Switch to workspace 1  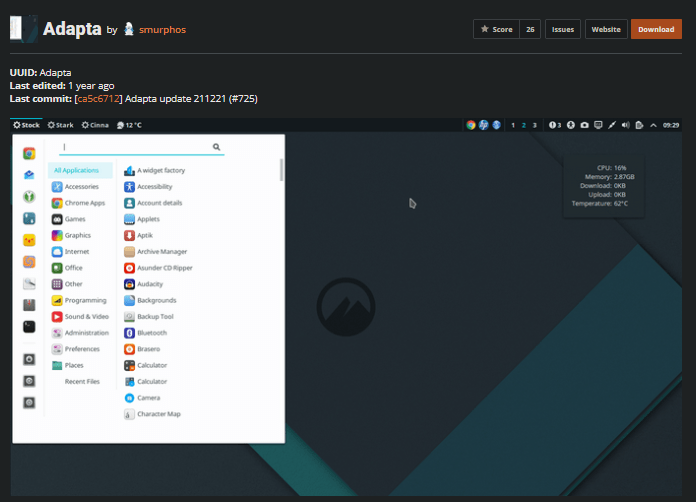click(513, 125)
